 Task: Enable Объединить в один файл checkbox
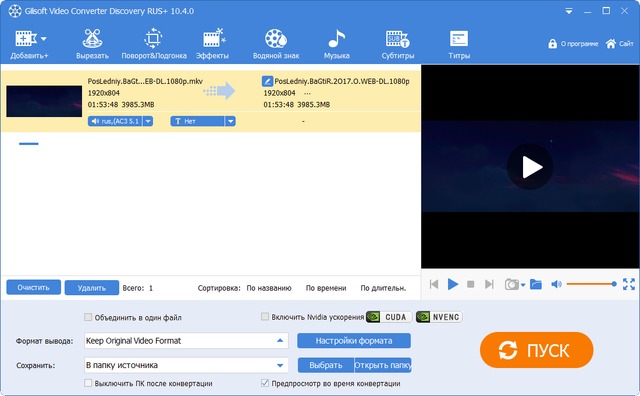(x=88, y=317)
